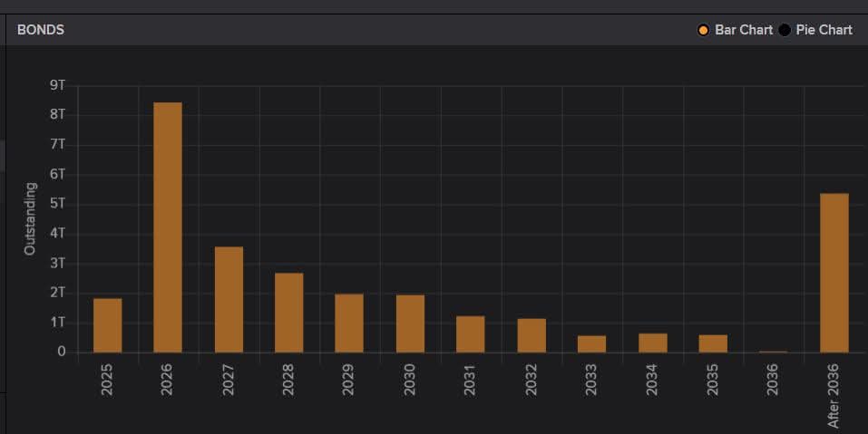The height and width of the screenshot is (434, 868).
Task: Click the BONDS panel title
Action: tap(41, 30)
